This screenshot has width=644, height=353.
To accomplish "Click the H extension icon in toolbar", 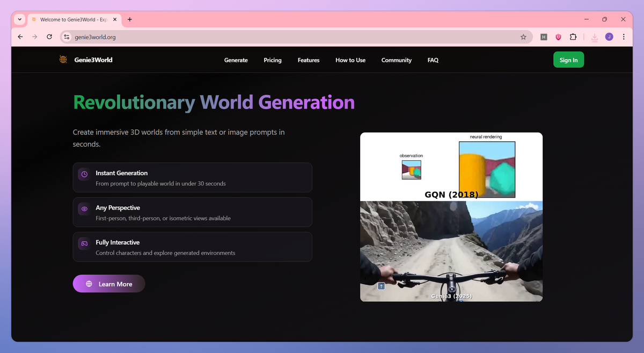I will click(x=544, y=37).
